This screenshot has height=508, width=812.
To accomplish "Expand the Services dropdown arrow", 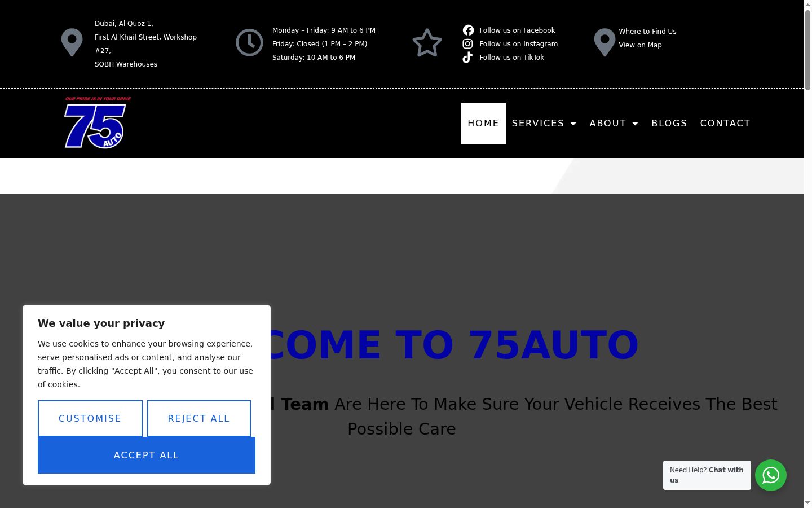I will click(573, 124).
